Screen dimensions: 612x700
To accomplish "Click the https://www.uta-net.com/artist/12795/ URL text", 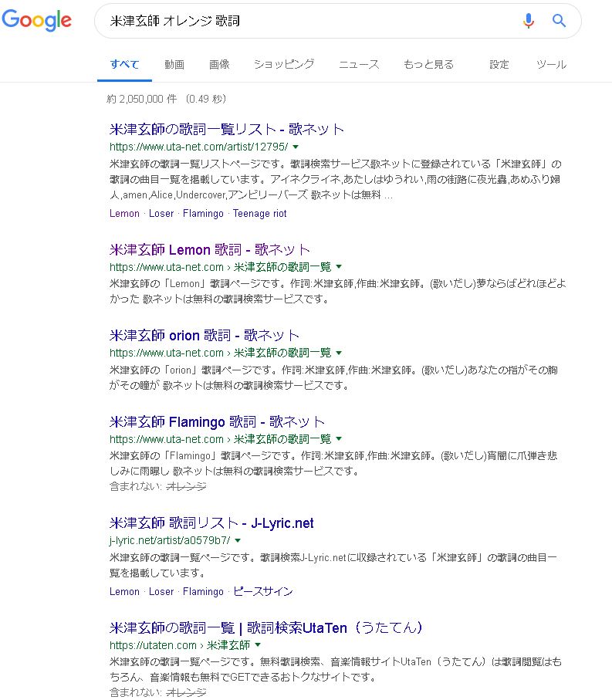I will tap(198, 147).
